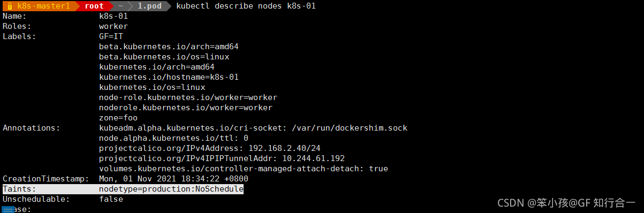Click the highlighted Taints line

click(123, 189)
